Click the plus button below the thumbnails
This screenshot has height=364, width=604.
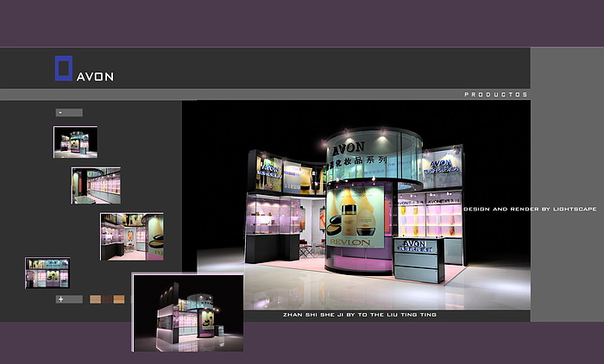pyautogui.click(x=69, y=299)
